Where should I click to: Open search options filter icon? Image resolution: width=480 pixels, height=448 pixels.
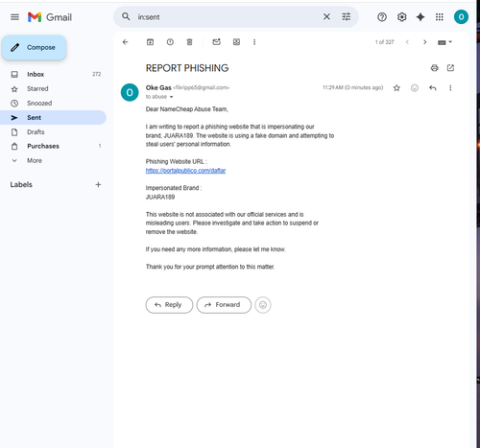347,16
